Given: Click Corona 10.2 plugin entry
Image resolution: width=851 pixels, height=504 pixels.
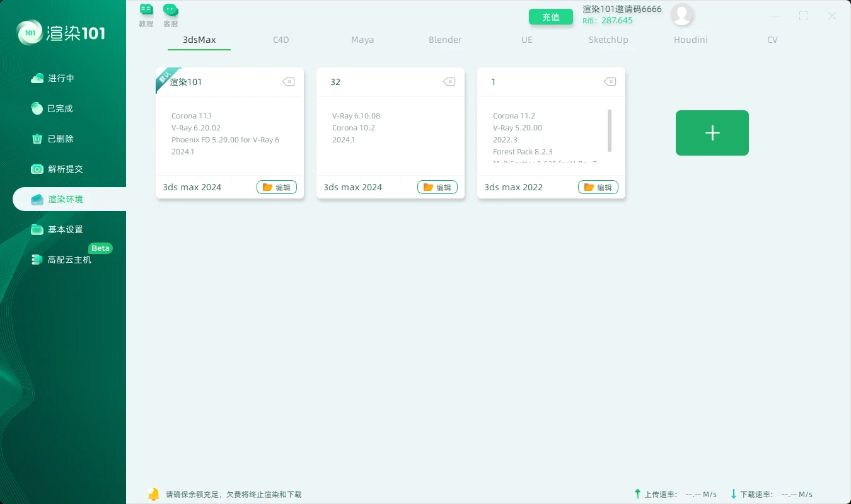Looking at the screenshot, I should click(x=354, y=128).
